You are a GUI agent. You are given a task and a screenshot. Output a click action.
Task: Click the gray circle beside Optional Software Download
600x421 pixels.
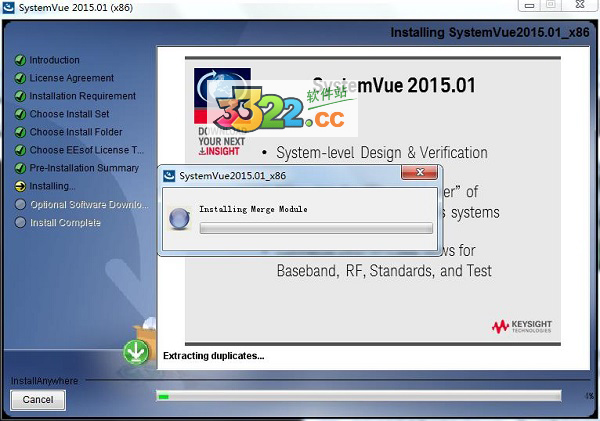coord(20,204)
